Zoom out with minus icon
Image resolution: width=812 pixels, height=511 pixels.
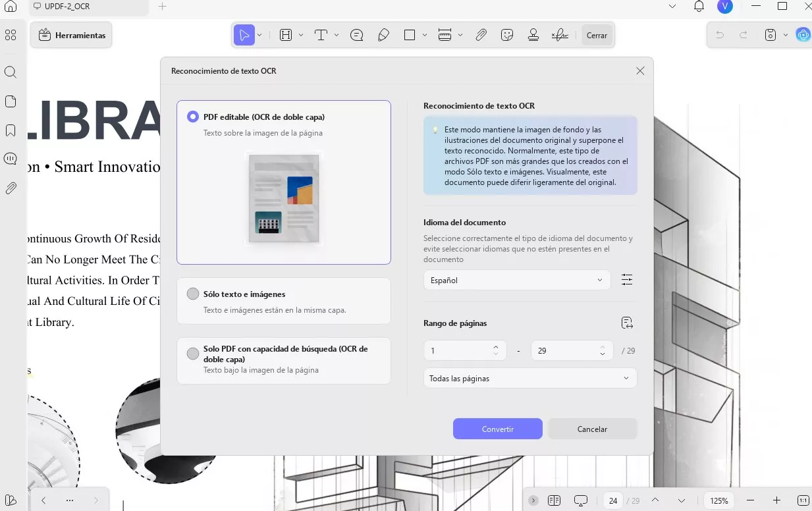click(750, 500)
